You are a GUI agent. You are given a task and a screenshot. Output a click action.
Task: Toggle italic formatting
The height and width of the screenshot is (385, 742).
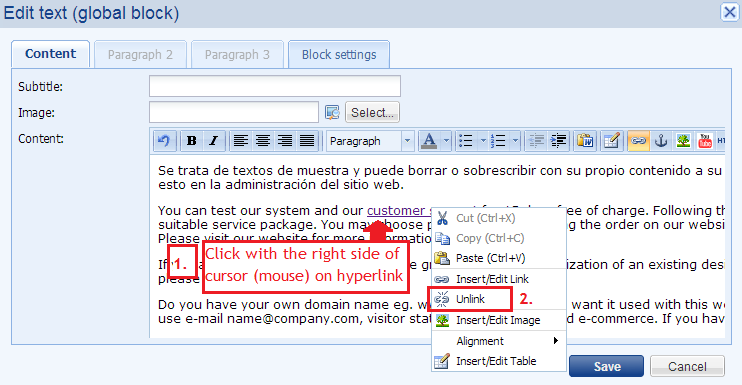click(x=214, y=140)
